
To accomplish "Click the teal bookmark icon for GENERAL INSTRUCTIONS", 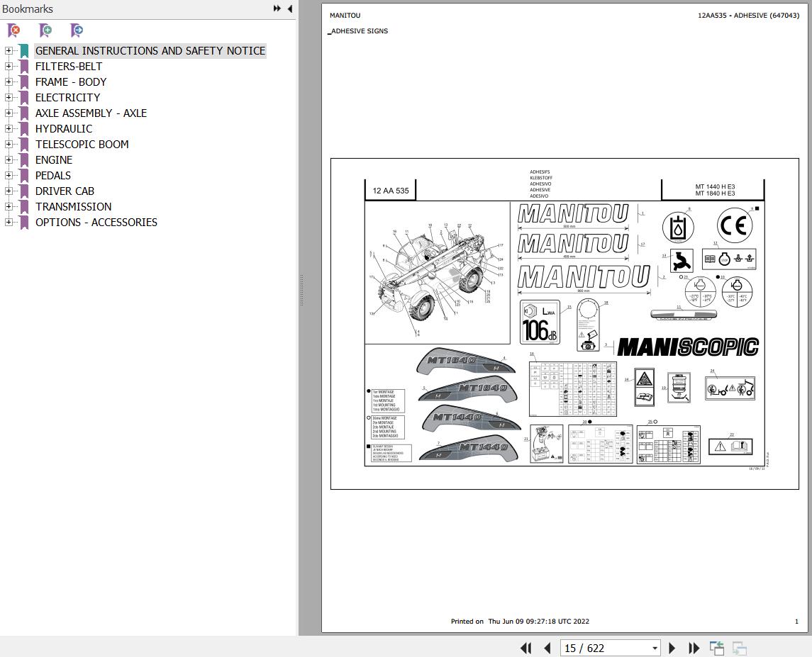I will [x=24, y=51].
